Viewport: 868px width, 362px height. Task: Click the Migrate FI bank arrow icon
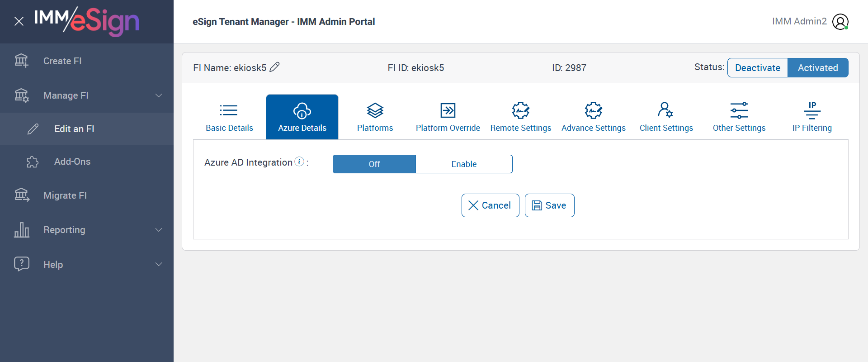pos(22,195)
